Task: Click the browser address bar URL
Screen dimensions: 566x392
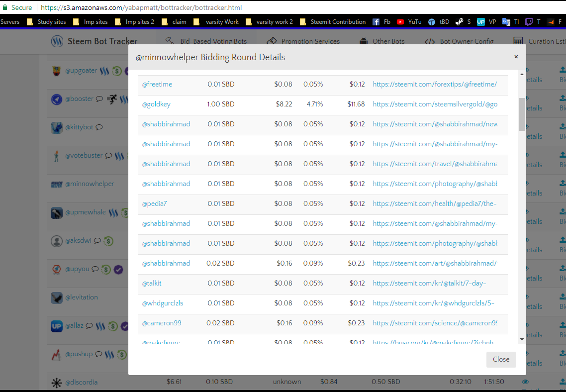Action: pos(141,7)
